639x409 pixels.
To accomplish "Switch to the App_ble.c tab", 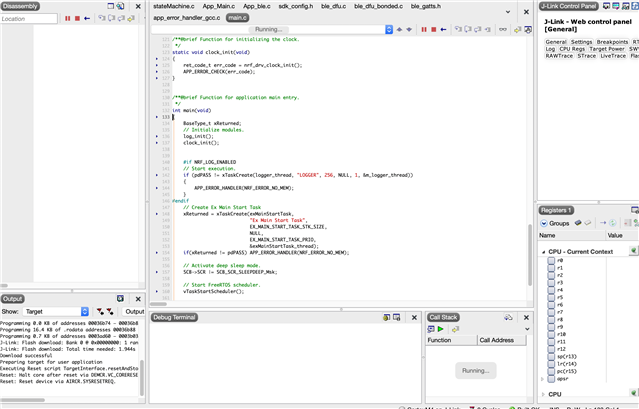I will click(257, 6).
